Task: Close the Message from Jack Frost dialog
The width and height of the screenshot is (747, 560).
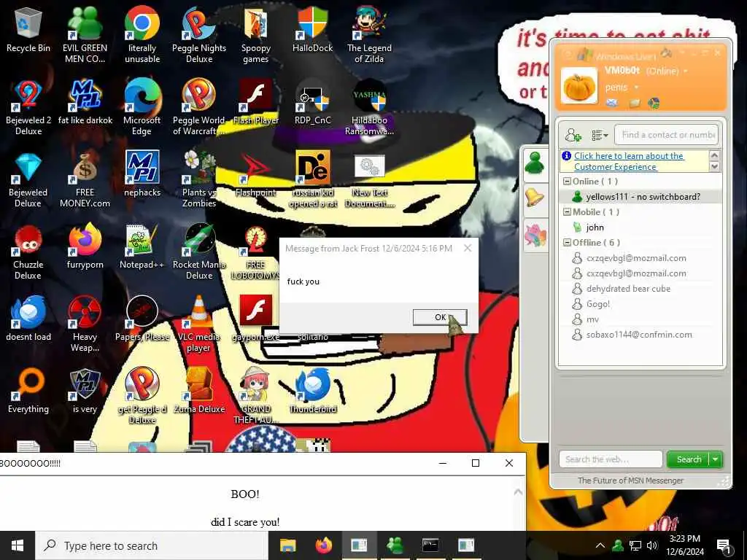Action: [x=468, y=248]
